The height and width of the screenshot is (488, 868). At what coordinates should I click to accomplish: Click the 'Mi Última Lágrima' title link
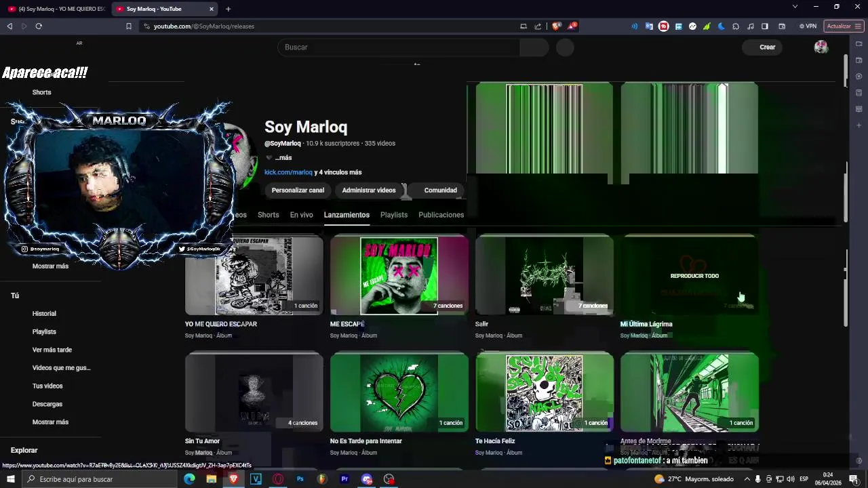click(x=646, y=325)
